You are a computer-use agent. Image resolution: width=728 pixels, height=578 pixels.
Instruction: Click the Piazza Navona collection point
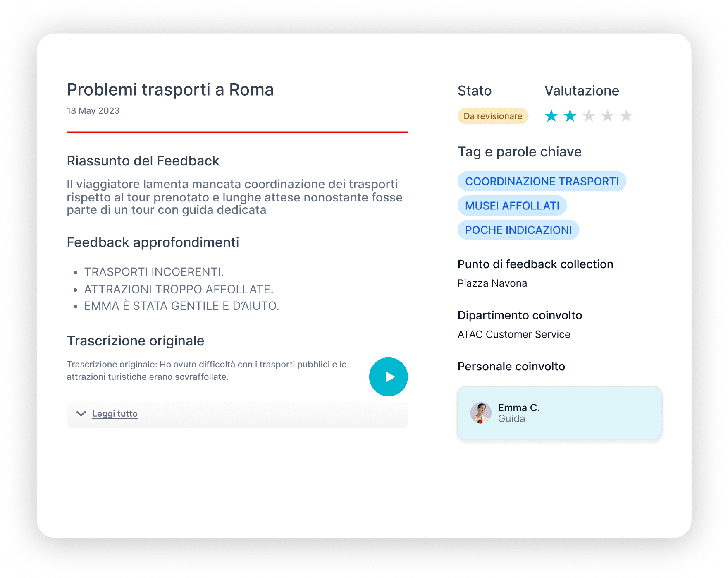(x=492, y=283)
